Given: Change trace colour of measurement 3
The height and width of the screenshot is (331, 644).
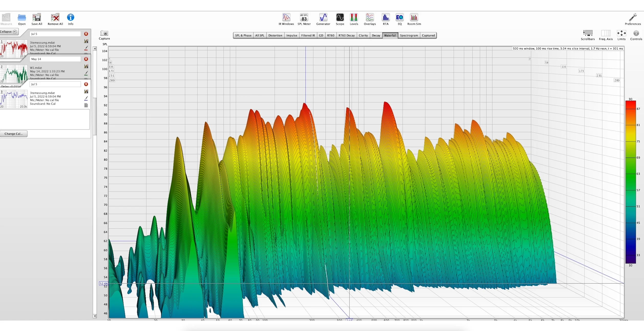Looking at the screenshot, I should pos(86,98).
